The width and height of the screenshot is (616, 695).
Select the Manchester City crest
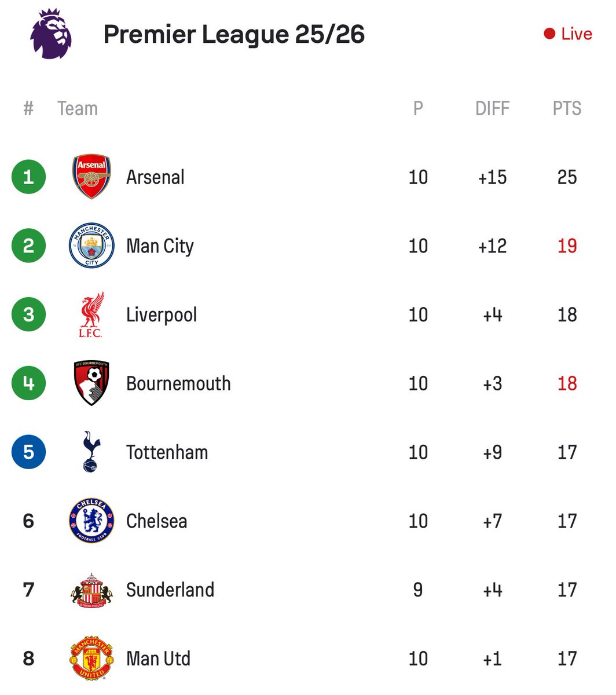[91, 246]
